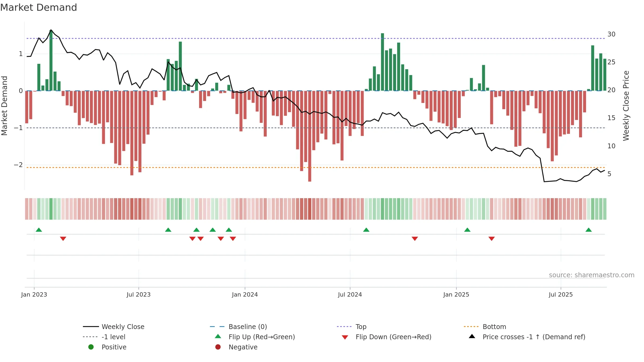Click the Jul 2024 axis label
Viewport: 644px width, 362px height.
click(350, 294)
